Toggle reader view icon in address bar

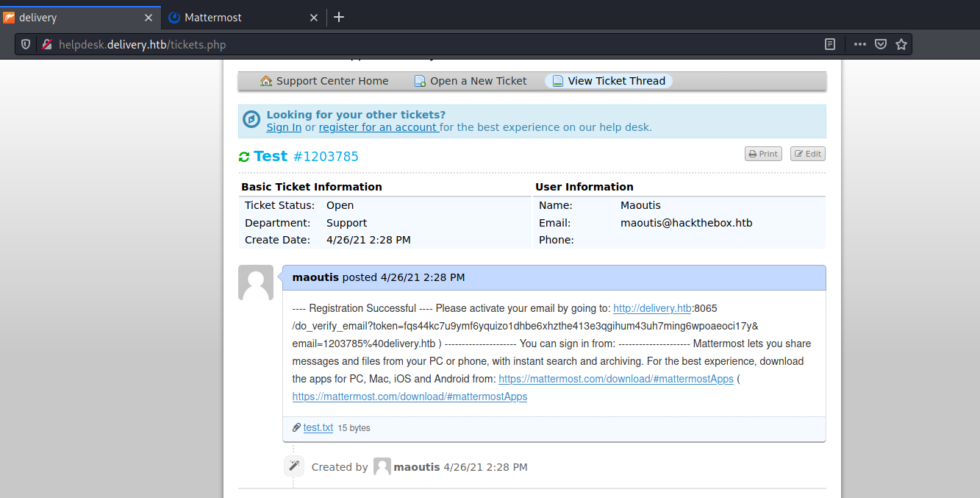pyautogui.click(x=830, y=45)
